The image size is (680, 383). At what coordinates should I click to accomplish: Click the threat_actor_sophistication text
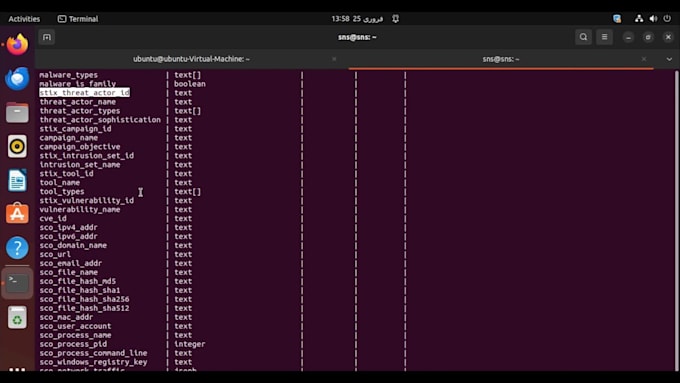point(100,120)
